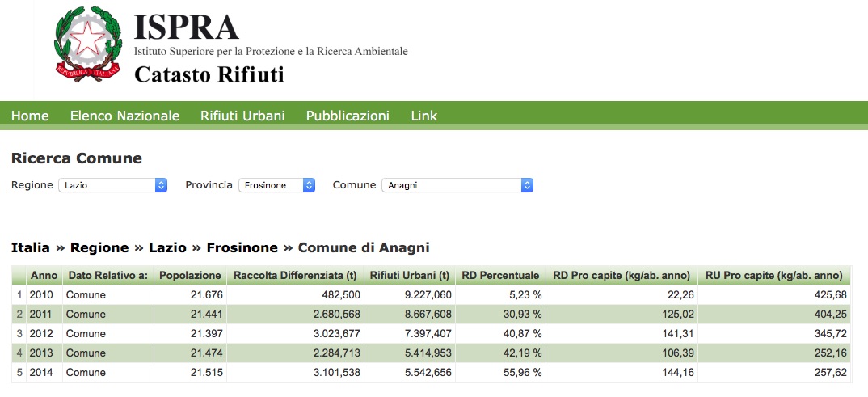
Task: Sort table by Anno column header
Action: [x=44, y=276]
